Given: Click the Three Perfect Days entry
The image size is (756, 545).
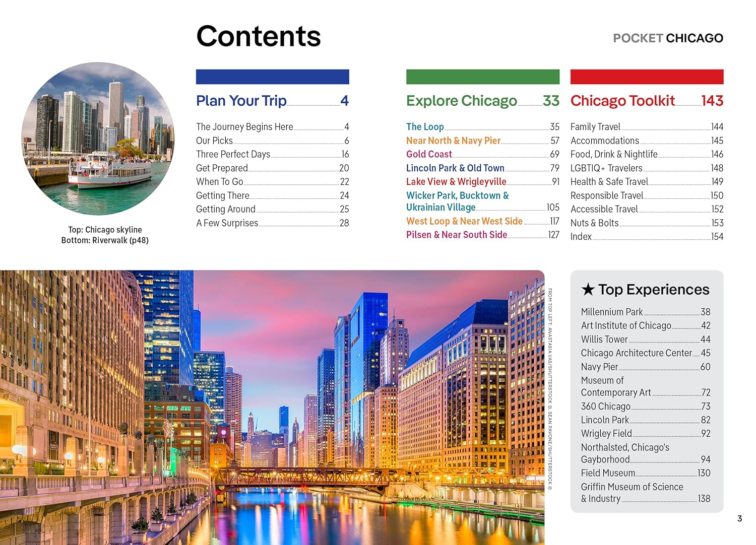Looking at the screenshot, I should pyautogui.click(x=233, y=154).
